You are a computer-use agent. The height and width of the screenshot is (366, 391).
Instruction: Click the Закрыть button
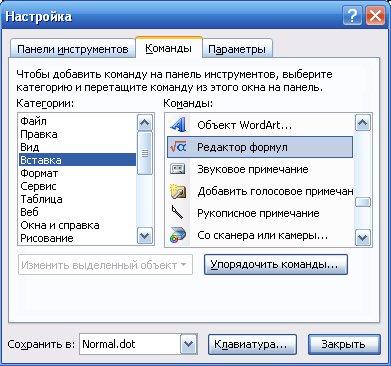pos(344,344)
